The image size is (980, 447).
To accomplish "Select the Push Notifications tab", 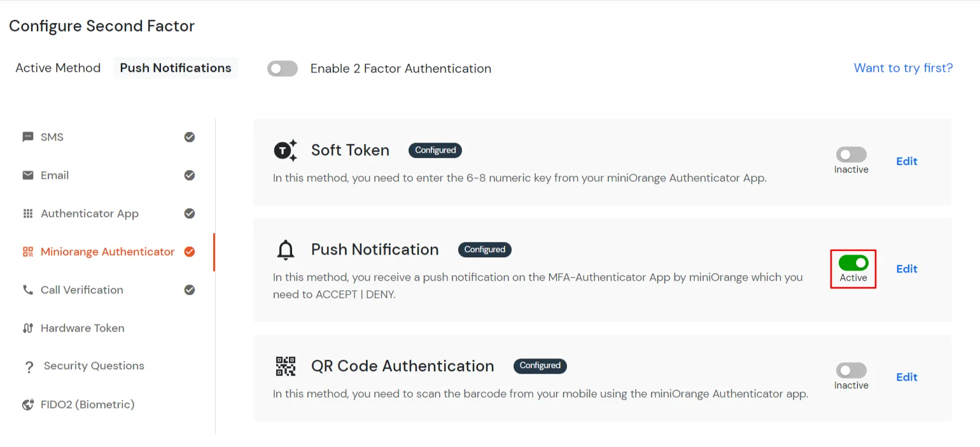I will tap(175, 67).
